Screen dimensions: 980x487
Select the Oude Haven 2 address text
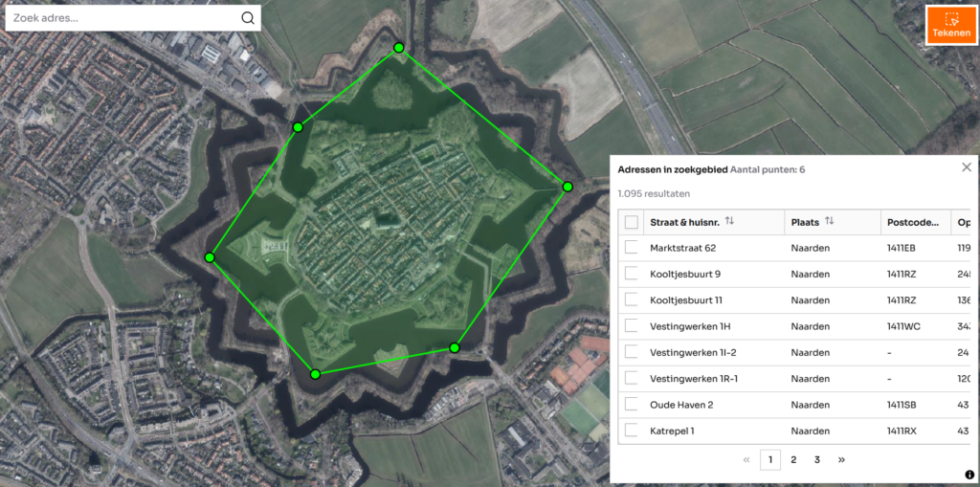tap(681, 405)
